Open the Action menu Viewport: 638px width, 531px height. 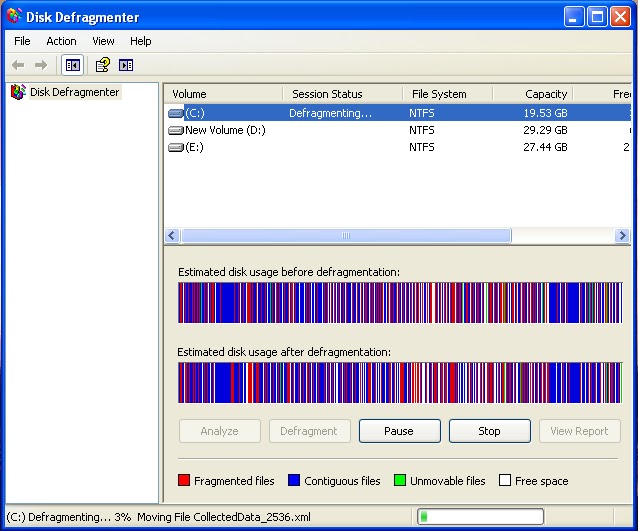[61, 41]
